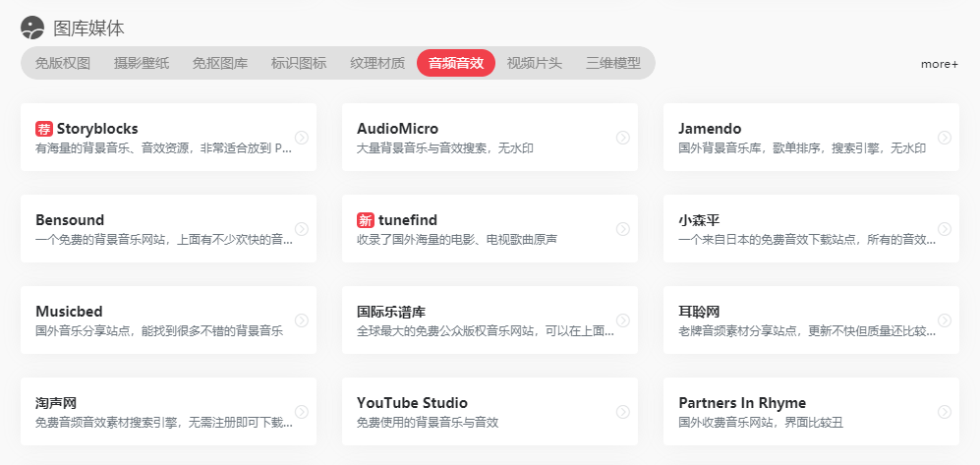Screen dimensions: 980x465
Task: Open the Storyblocks site link
Action: (97, 129)
